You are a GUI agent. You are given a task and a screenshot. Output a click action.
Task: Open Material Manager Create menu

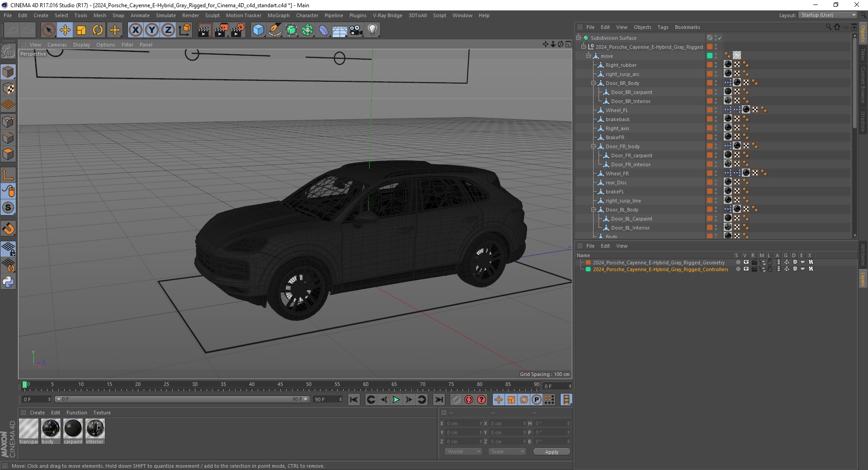coord(37,413)
